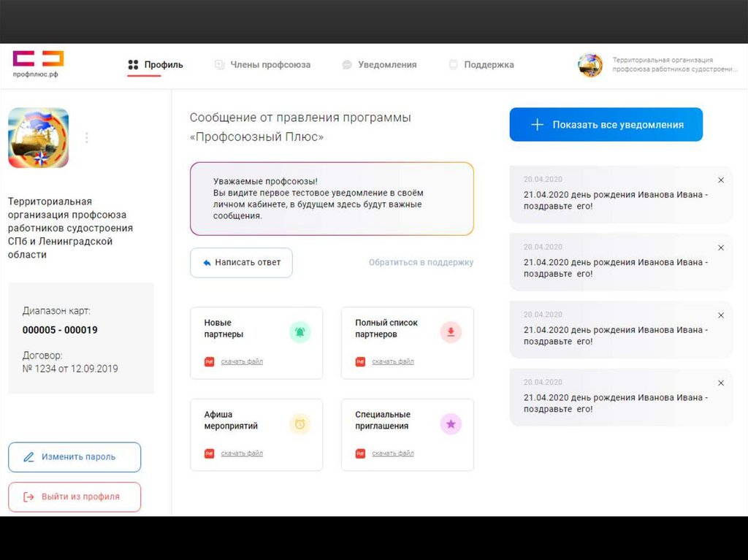Dismiss the second birthday notification

[721, 248]
